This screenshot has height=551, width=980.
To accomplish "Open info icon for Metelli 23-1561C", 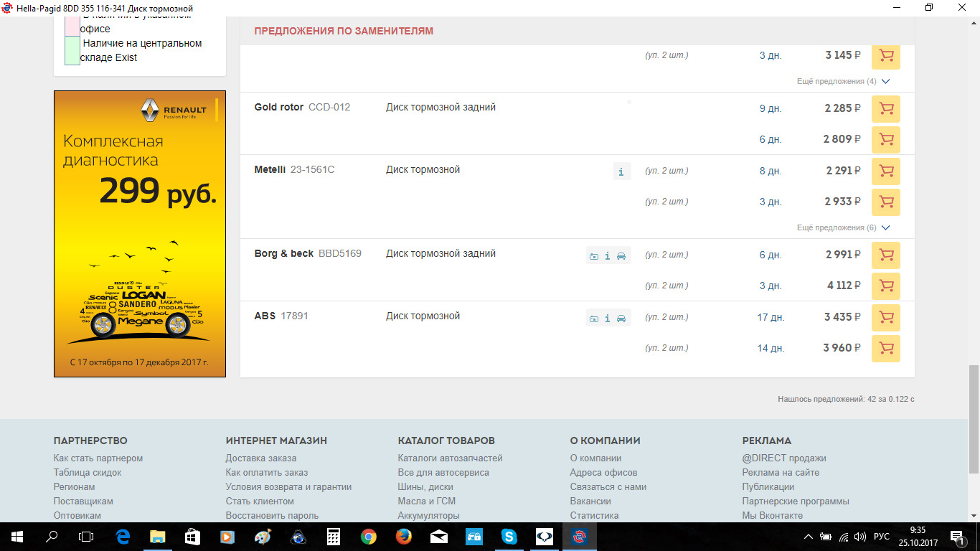I will (622, 171).
